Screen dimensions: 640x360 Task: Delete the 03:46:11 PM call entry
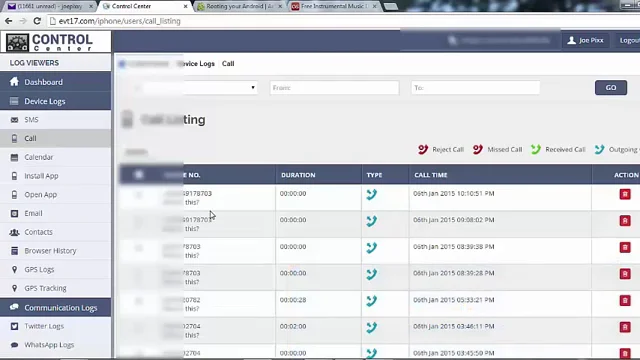pyautogui.click(x=625, y=327)
